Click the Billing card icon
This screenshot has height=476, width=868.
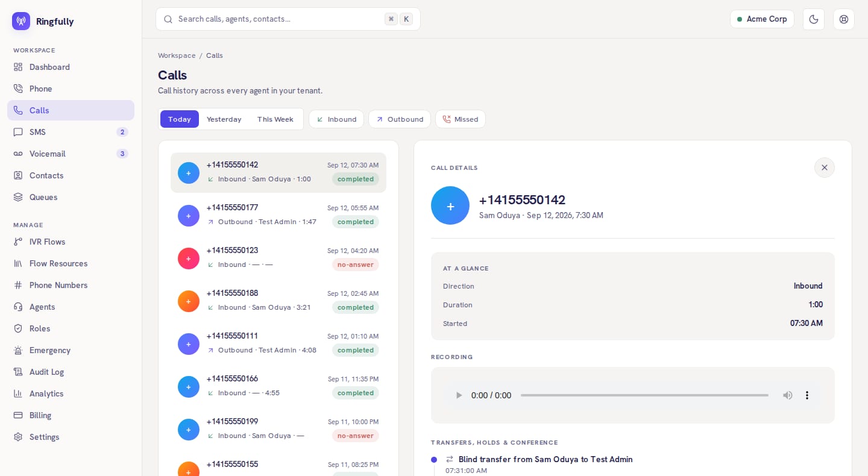[18, 415]
